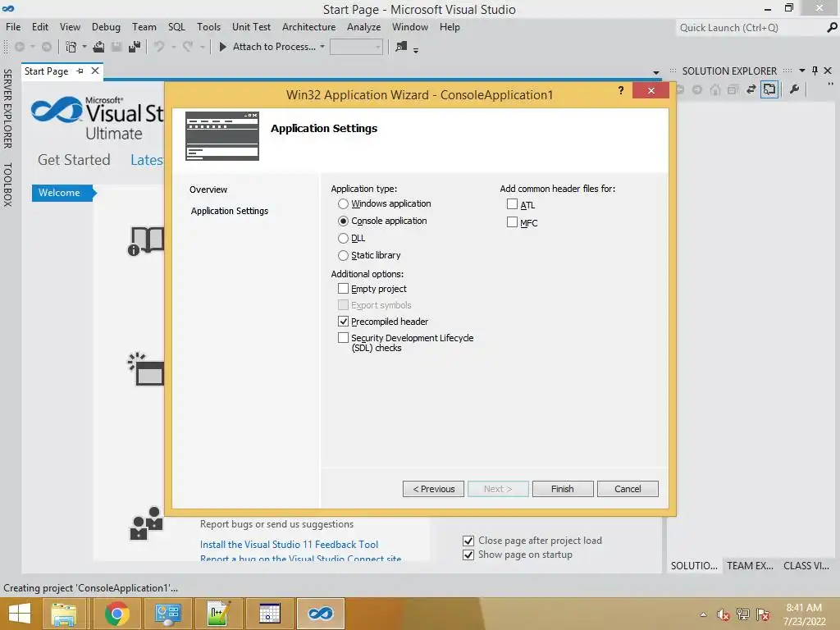
Task: Open the Undo history dropdown arrow
Action: [174, 47]
